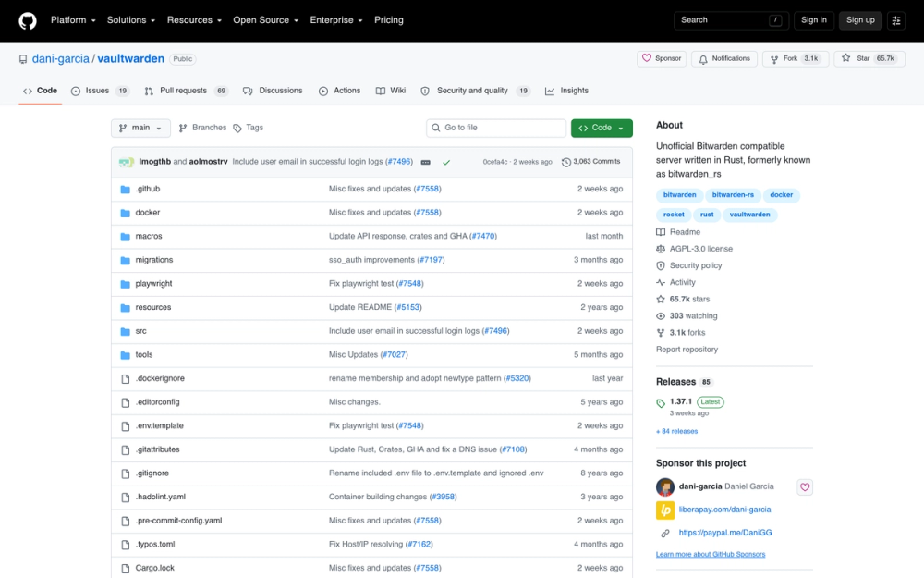Open the Solutions dropdown menu
The width and height of the screenshot is (924, 578).
131,20
